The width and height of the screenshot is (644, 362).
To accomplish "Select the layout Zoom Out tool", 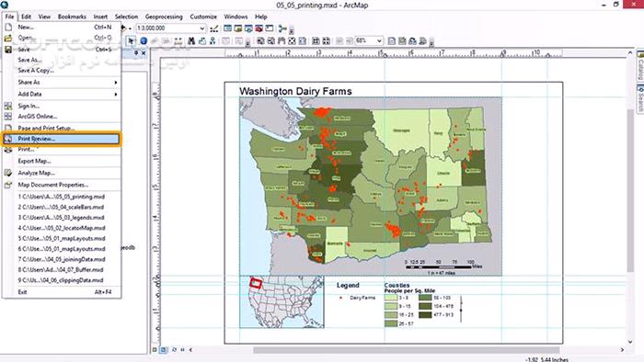I will click(x=270, y=40).
